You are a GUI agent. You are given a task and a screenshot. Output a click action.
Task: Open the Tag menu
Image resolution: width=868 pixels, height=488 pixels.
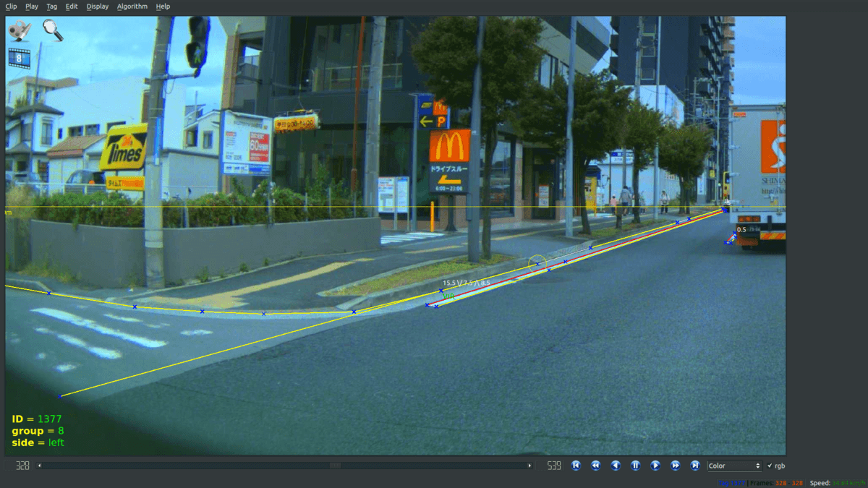point(51,6)
